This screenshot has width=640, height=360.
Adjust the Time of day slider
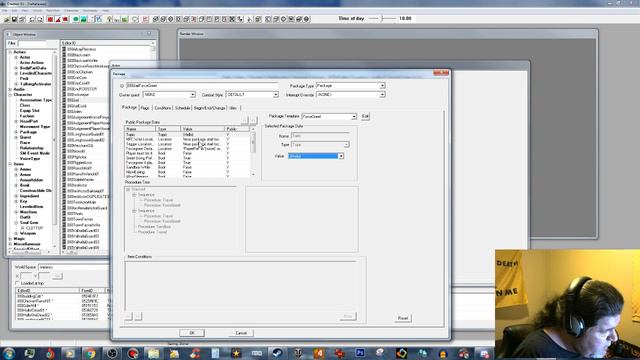click(382, 18)
